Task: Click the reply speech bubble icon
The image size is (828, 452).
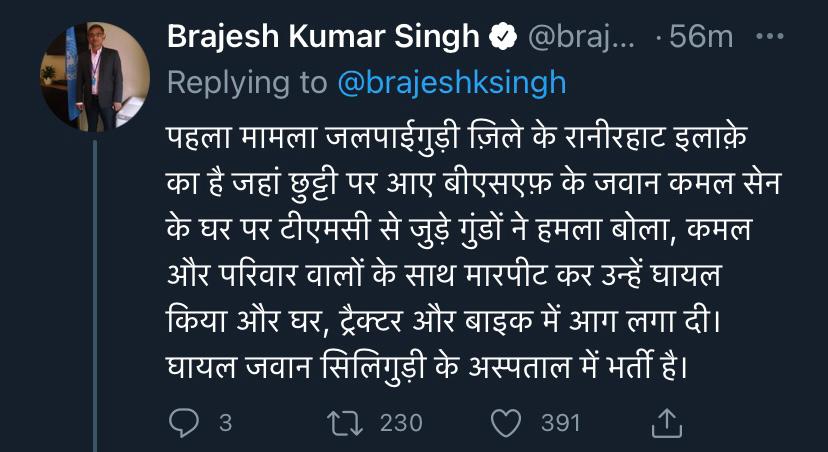Action: pyautogui.click(x=183, y=423)
